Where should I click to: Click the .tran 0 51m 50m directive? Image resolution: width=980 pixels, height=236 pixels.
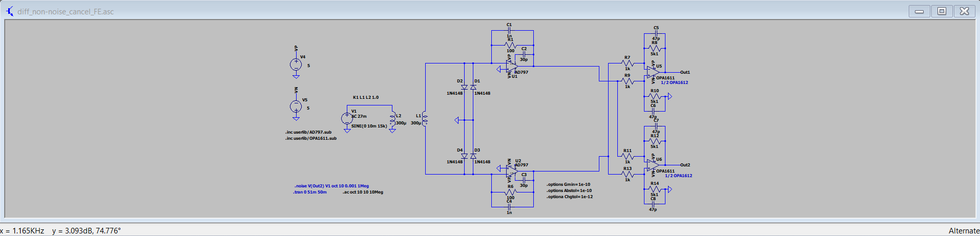tap(310, 192)
